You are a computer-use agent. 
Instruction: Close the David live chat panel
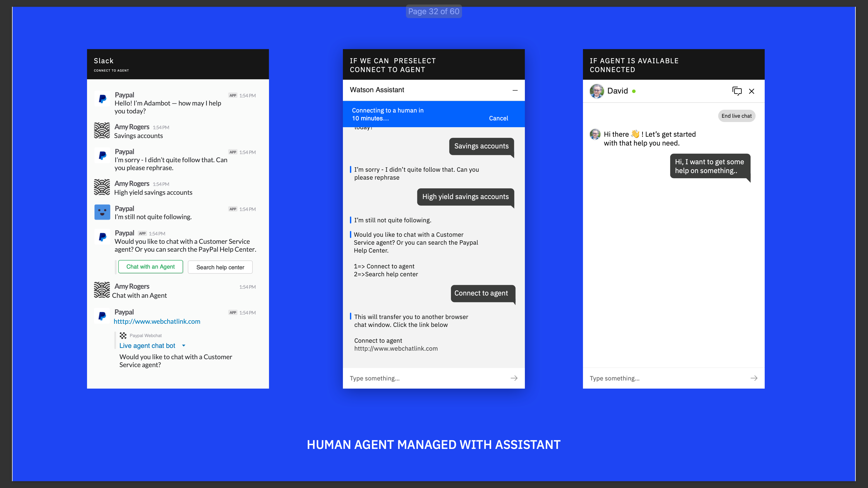751,91
